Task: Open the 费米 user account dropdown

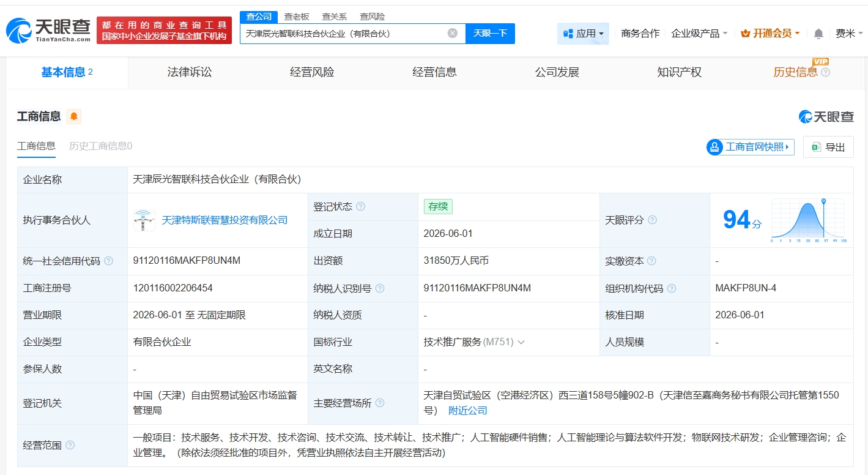Action: [848, 34]
